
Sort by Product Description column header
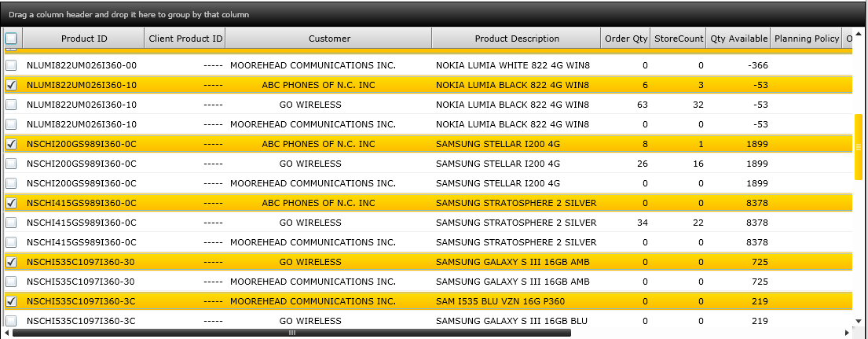click(517, 39)
